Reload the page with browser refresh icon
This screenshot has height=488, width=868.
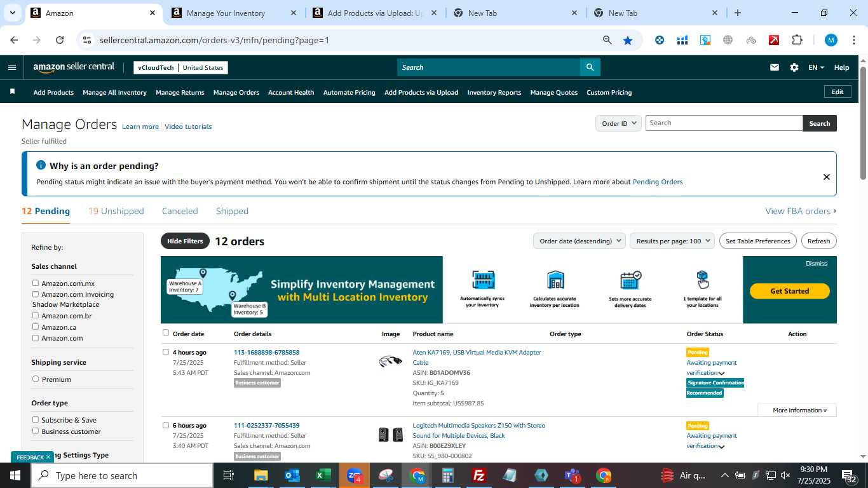point(60,40)
